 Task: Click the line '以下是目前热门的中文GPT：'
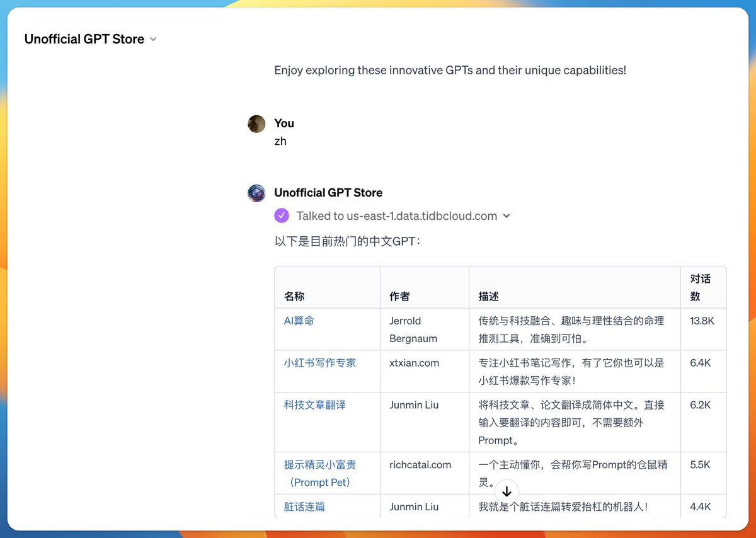coord(348,241)
